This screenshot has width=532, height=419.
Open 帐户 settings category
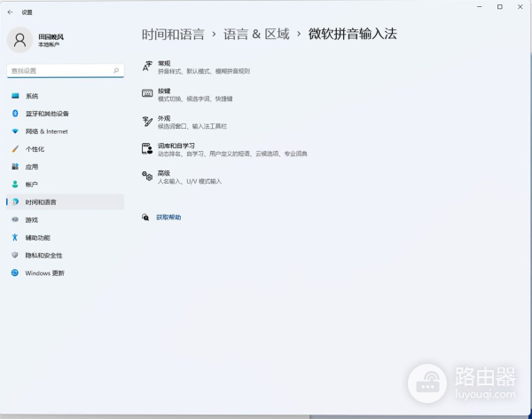(x=65, y=184)
